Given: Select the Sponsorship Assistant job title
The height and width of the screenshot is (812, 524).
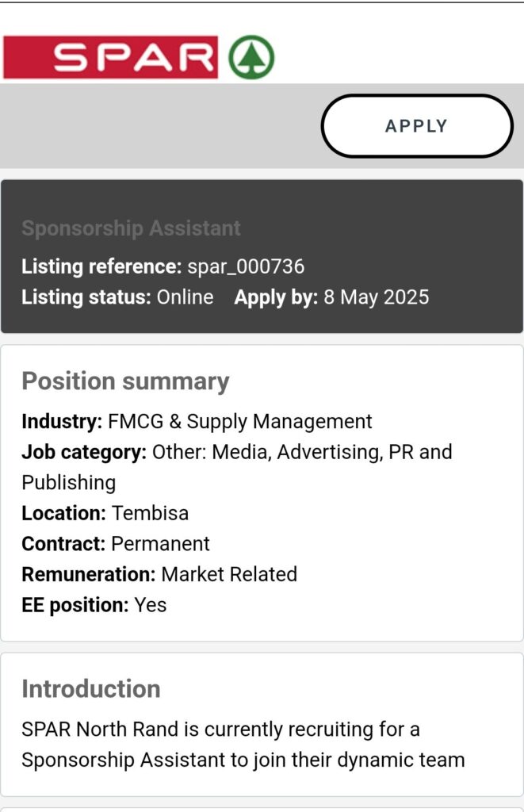Looking at the screenshot, I should 131,228.
